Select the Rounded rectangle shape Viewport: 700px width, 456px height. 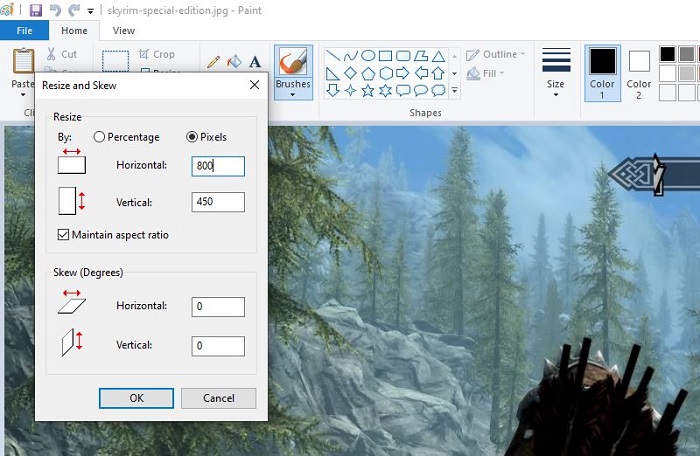click(403, 55)
